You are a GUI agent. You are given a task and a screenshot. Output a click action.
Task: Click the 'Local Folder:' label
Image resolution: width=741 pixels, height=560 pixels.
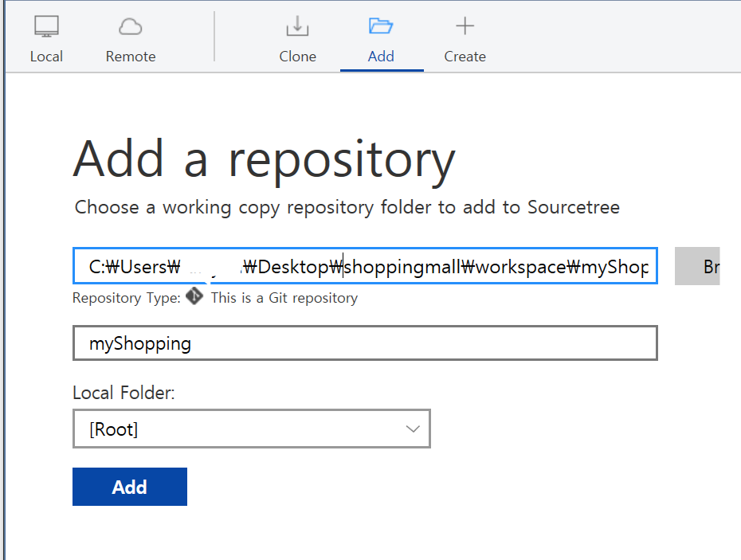pos(123,393)
